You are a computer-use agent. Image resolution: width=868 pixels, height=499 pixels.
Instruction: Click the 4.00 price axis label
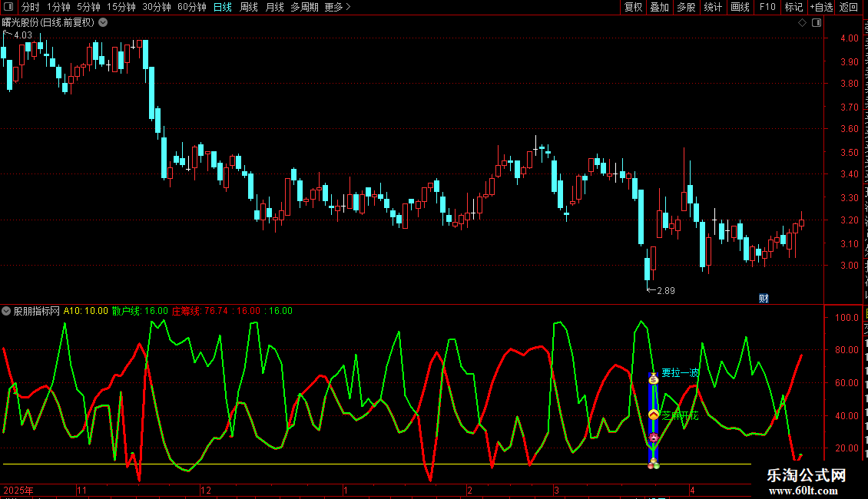point(850,38)
